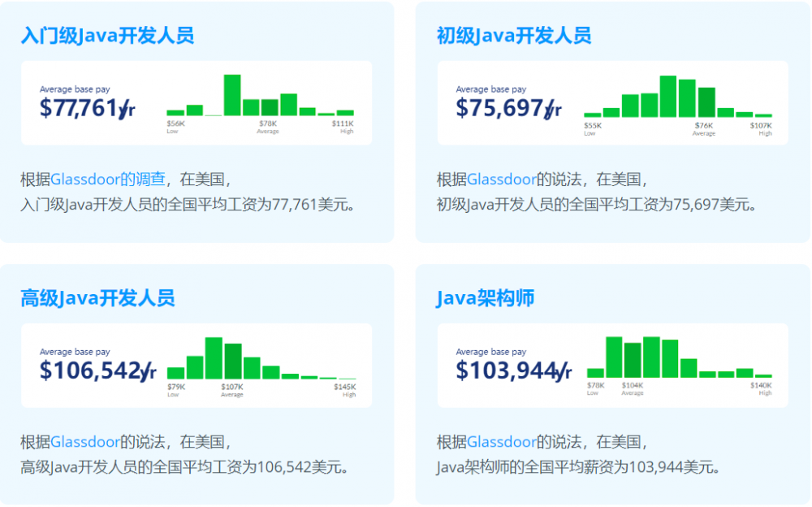This screenshot has width=812, height=507.
Task: Select the 入门级Java开发人员 heading
Action: coord(108,36)
